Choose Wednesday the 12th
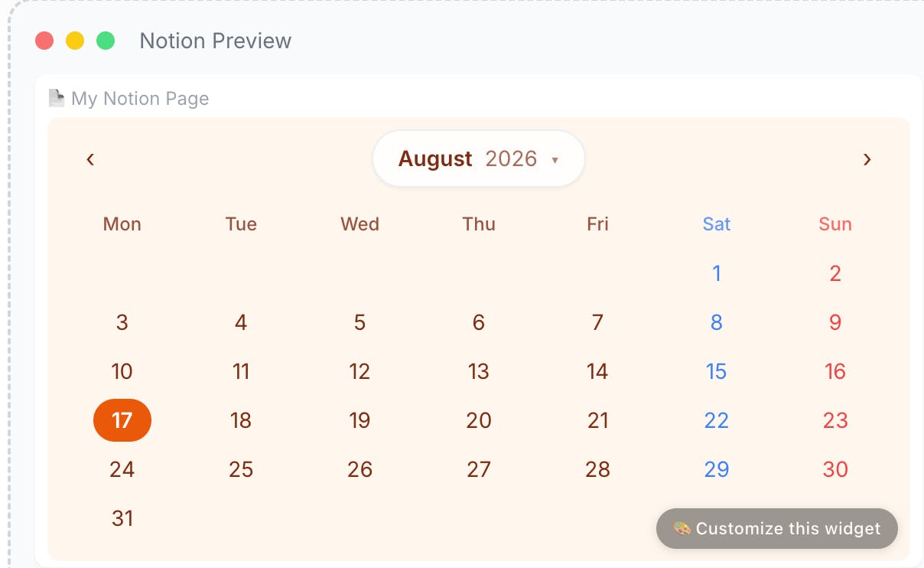The height and width of the screenshot is (568, 924). [x=360, y=371]
